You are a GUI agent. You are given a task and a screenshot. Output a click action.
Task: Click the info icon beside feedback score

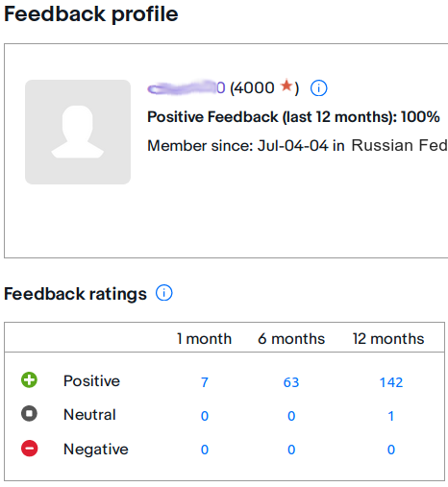[x=318, y=88]
